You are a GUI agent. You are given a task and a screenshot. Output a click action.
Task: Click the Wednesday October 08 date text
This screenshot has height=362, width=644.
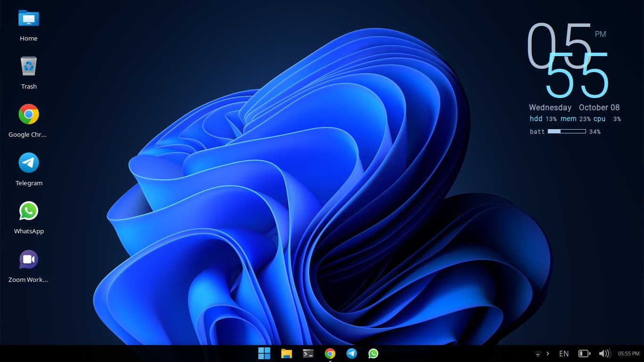574,107
